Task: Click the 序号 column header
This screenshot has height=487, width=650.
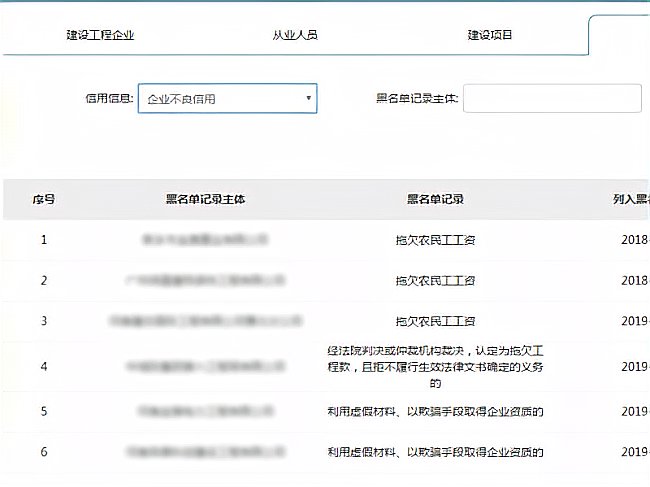Action: (44, 199)
